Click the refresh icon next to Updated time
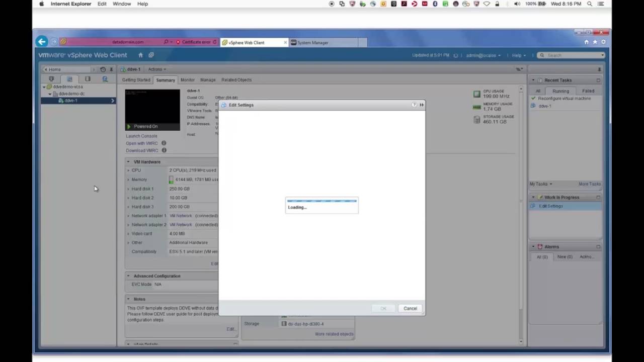Screen dimensions: 644x362 tap(456, 55)
